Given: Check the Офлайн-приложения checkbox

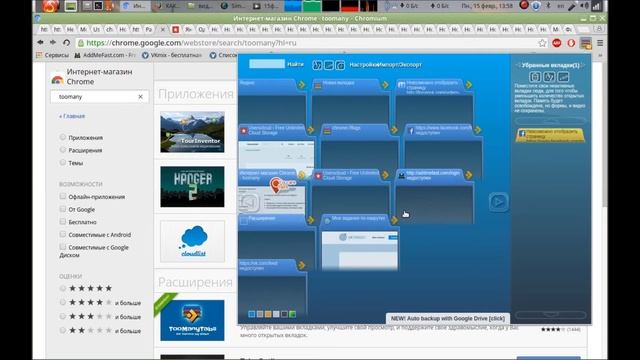Looking at the screenshot, I should pyautogui.click(x=62, y=196).
